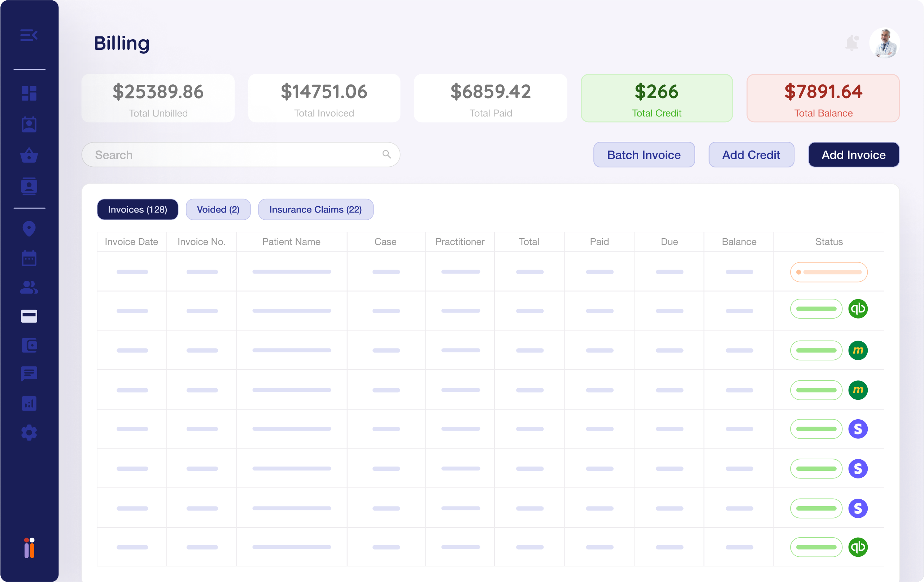Open the shopping basket icon in sidebar
Screen dimensions: 924x582
pyautogui.click(x=29, y=156)
